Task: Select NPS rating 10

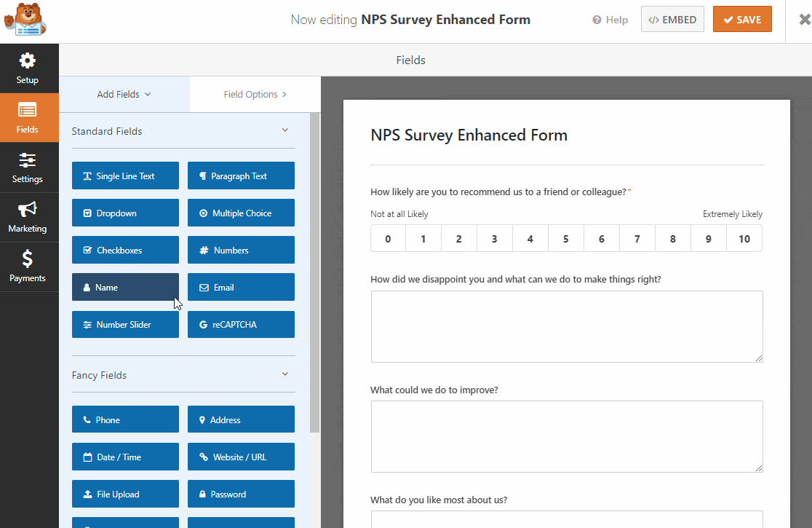Action: point(744,238)
